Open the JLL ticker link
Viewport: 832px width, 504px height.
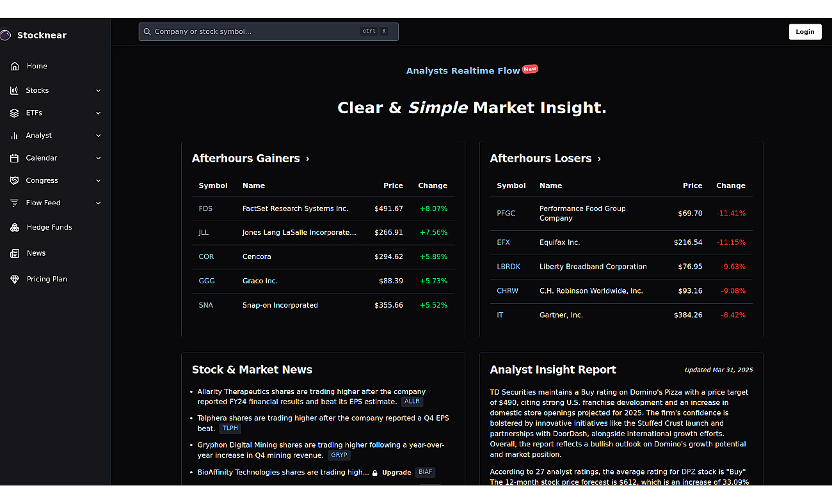point(204,232)
